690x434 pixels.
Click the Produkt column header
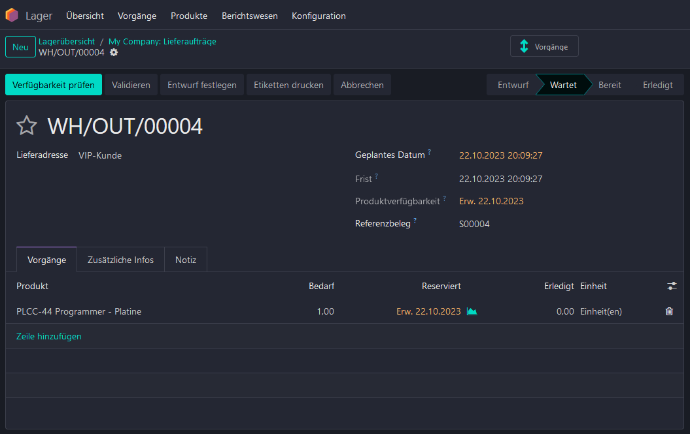32,286
